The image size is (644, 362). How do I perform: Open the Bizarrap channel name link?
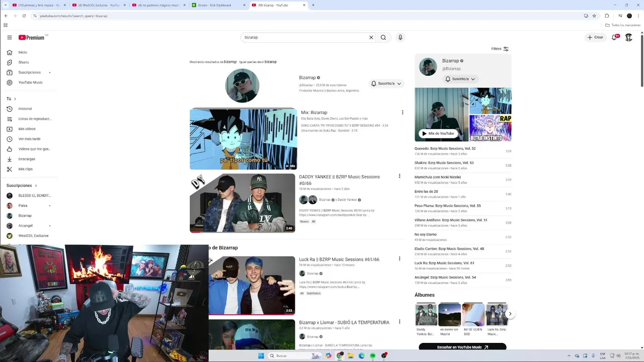[307, 77]
